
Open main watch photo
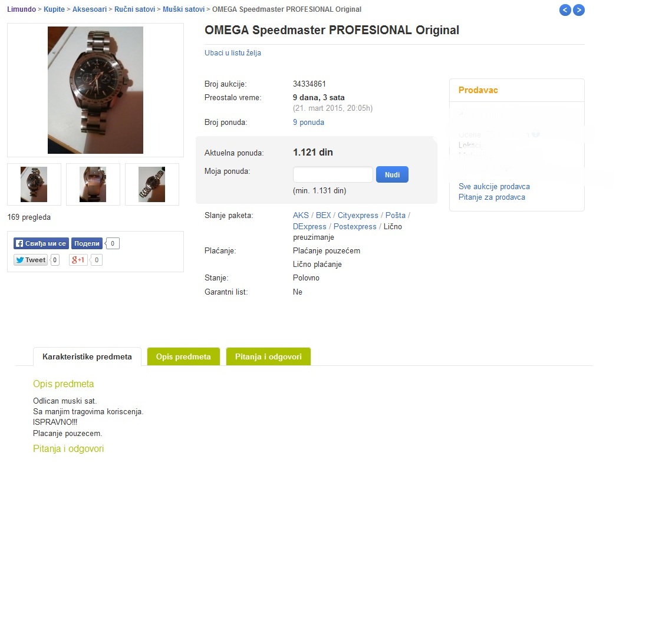95,90
